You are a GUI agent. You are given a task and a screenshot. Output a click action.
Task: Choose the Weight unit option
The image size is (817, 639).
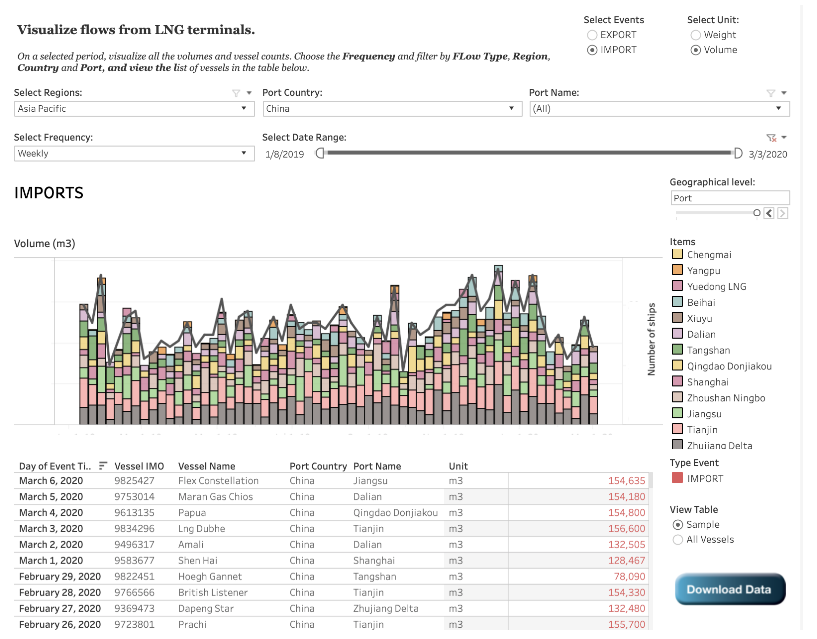pyautogui.click(x=696, y=35)
